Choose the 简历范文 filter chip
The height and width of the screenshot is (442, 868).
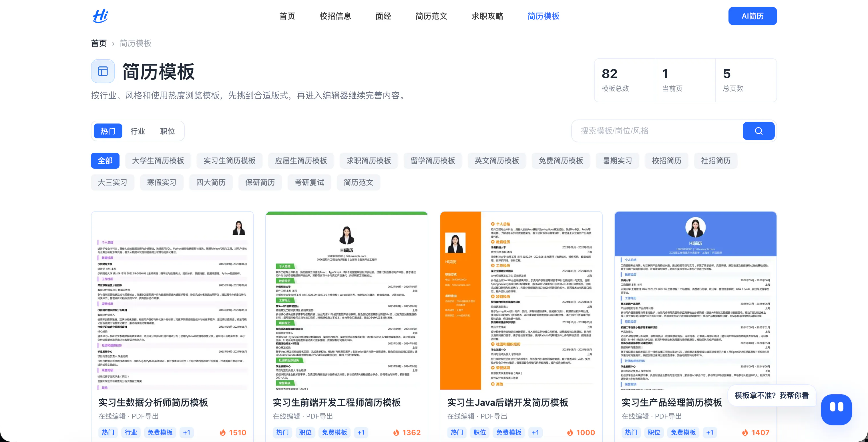[359, 182]
